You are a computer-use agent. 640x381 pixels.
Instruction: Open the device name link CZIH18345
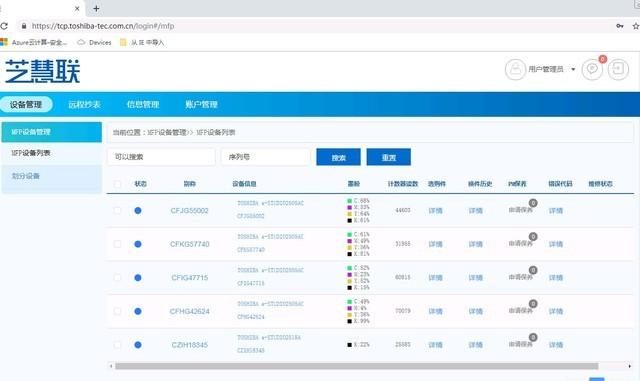point(189,345)
